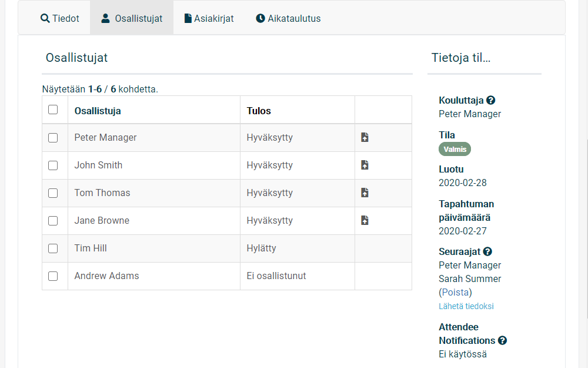This screenshot has width=588, height=368.
Task: Click the Osallistuja column header
Action: point(98,111)
